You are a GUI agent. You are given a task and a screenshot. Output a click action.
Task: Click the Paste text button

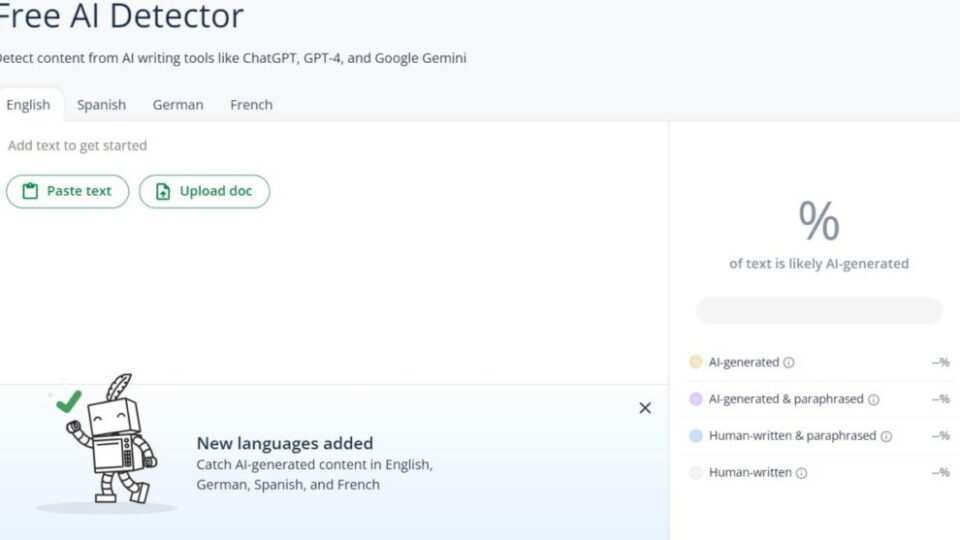(67, 191)
